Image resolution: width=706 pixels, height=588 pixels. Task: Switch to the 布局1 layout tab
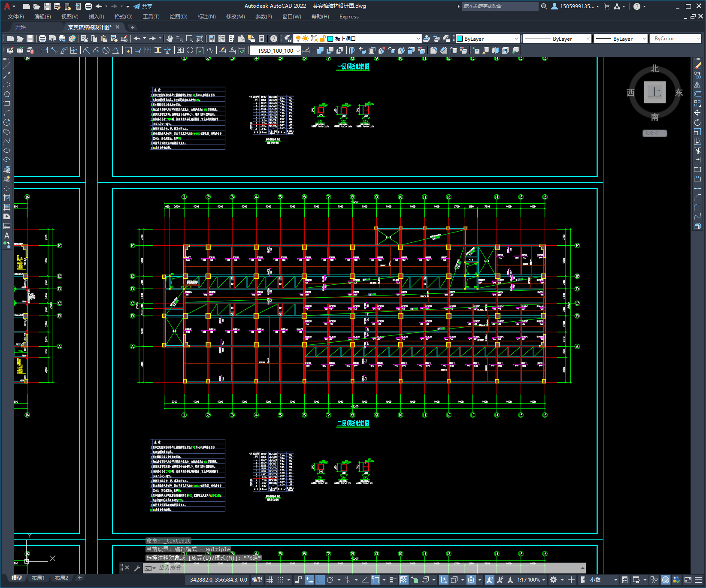[x=38, y=578]
